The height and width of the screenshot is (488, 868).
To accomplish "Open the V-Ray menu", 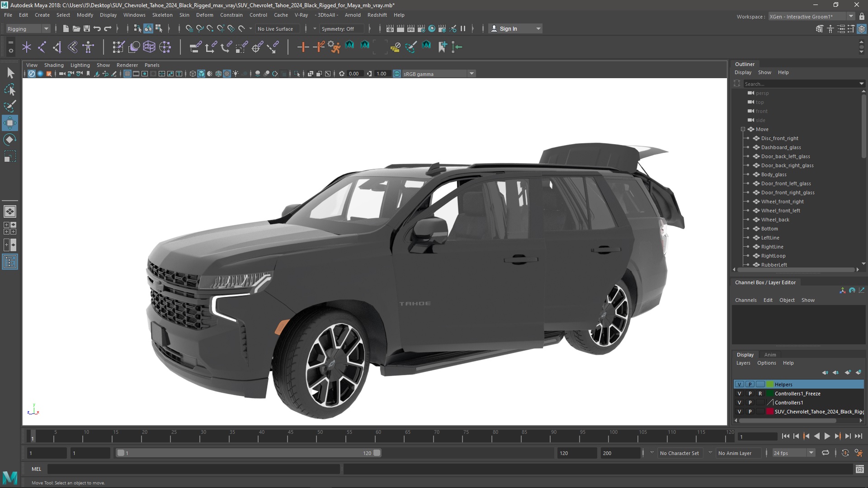I will [x=301, y=15].
